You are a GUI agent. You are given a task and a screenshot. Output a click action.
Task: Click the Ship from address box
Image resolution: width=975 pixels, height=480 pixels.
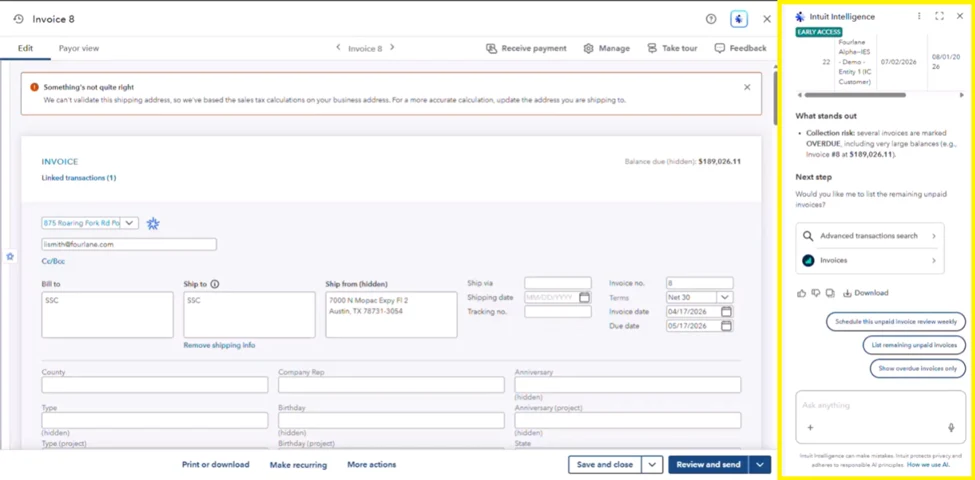[x=391, y=315]
